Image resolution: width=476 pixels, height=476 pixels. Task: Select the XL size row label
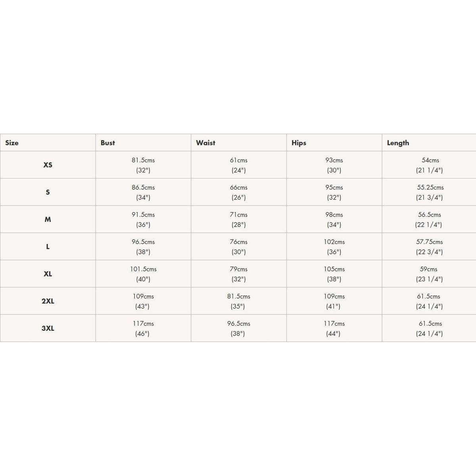tap(48, 274)
